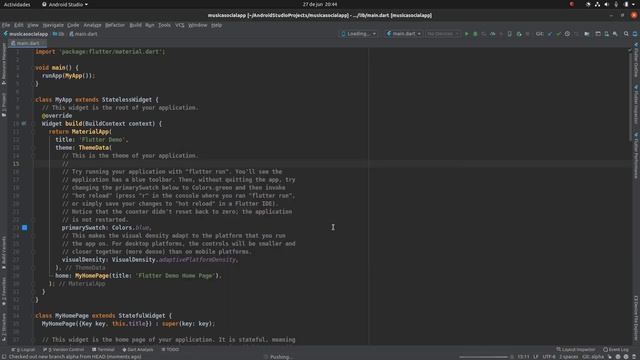Open the Dart Analysis tool window
Screen dimensions: 640x360
[138, 349]
